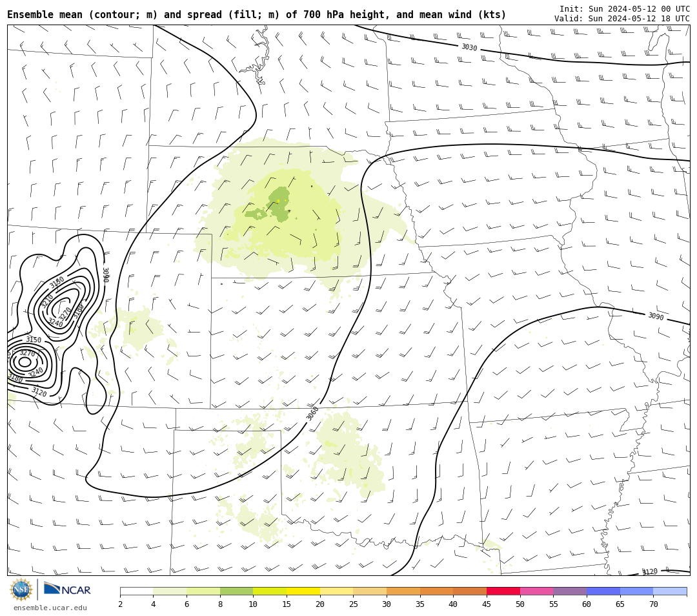The height and width of the screenshot is (616, 697).
Task: Pick the pale blue above-70 legend swatch
Action: (670, 591)
